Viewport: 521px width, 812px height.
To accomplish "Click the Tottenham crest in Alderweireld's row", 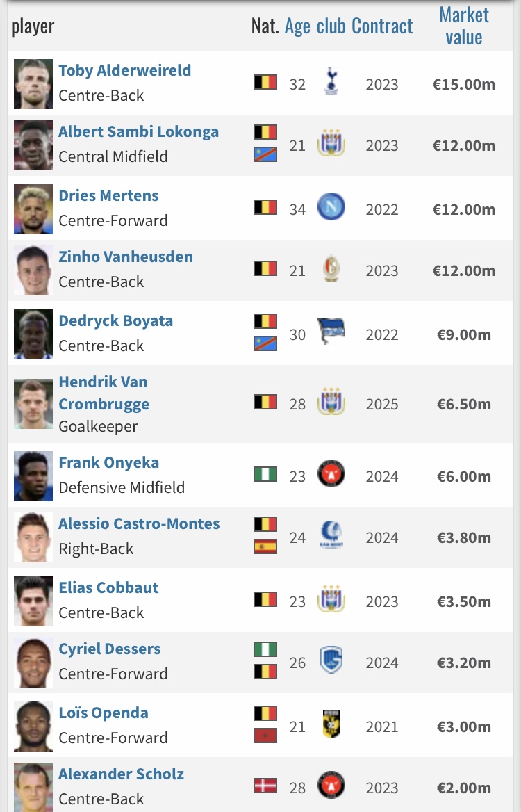I will (x=331, y=83).
